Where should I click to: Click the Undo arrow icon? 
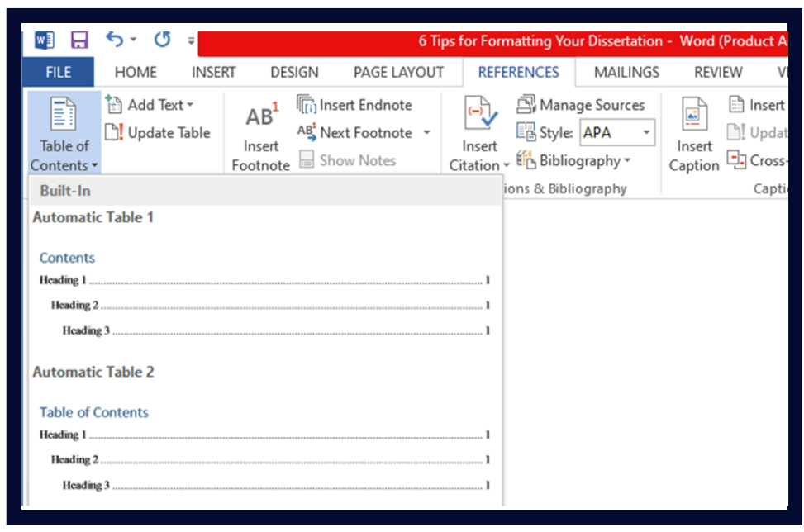click(x=115, y=40)
